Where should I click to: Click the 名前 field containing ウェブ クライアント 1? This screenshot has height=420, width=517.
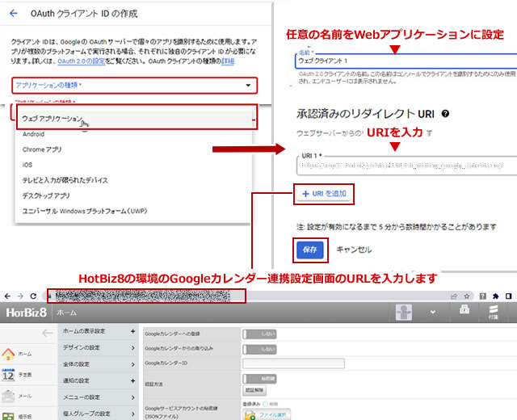coord(406,61)
